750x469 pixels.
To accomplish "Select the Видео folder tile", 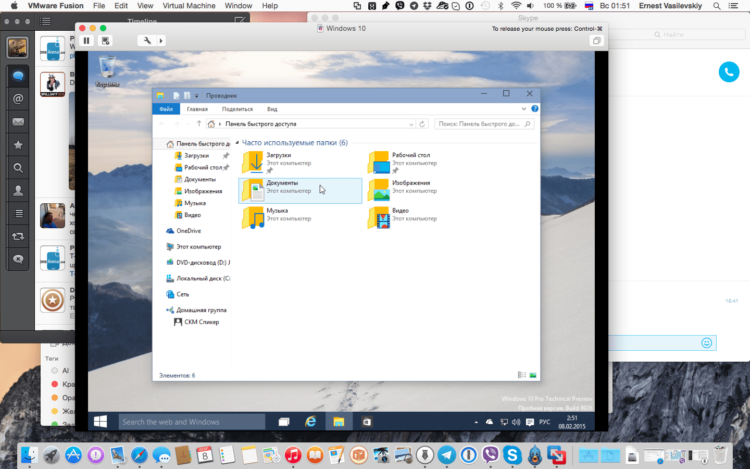I will tap(426, 218).
